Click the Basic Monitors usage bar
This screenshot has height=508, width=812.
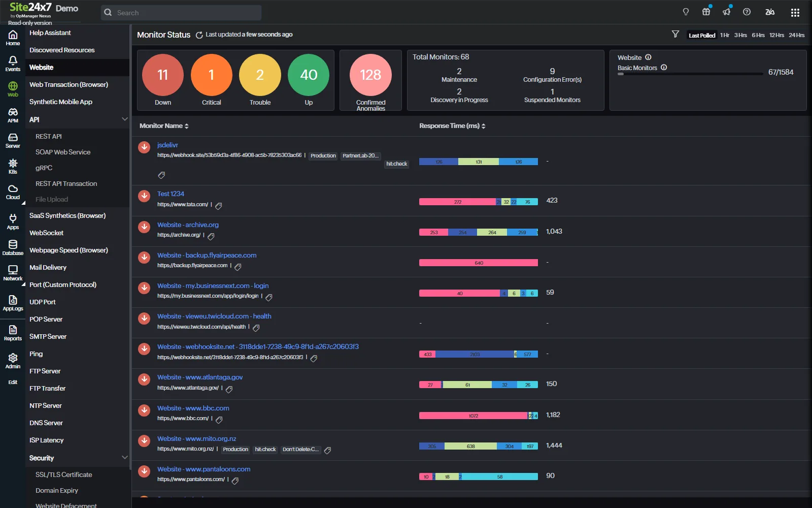[690, 74]
